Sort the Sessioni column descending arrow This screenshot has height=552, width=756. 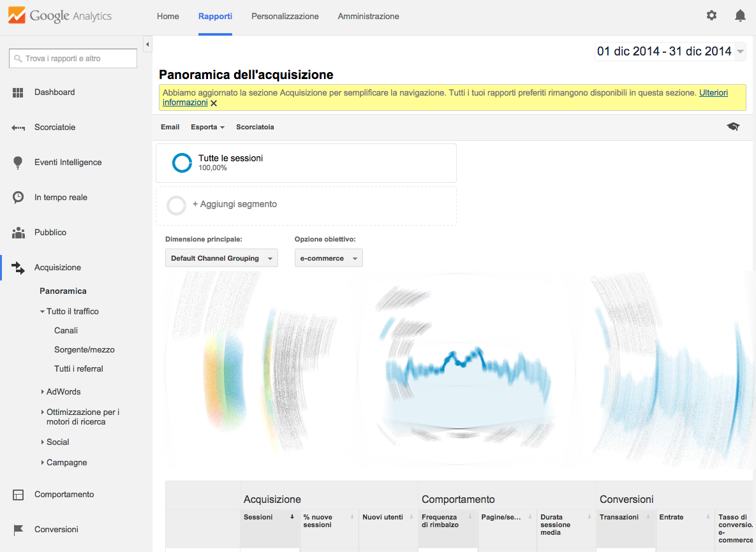point(293,516)
